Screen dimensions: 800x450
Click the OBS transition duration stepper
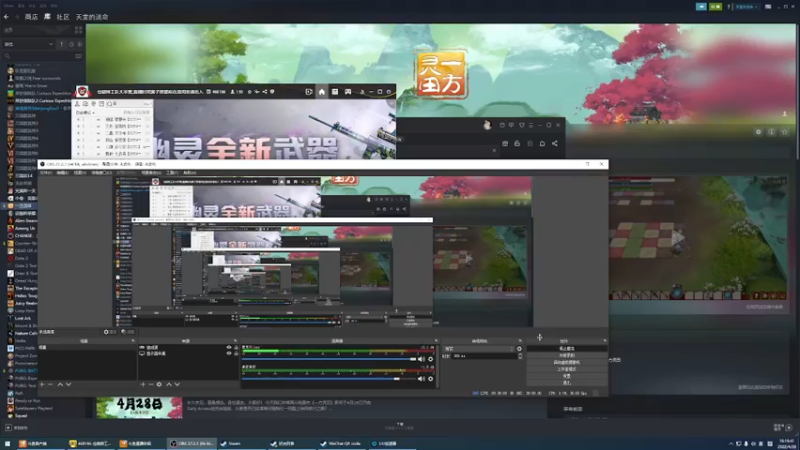point(520,356)
